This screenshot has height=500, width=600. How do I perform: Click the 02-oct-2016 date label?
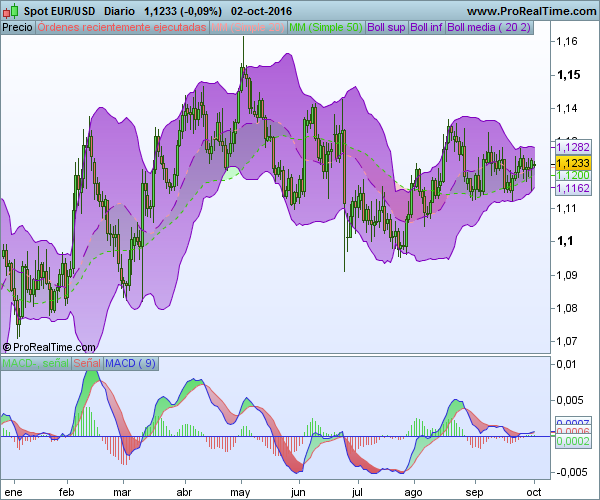pyautogui.click(x=261, y=11)
